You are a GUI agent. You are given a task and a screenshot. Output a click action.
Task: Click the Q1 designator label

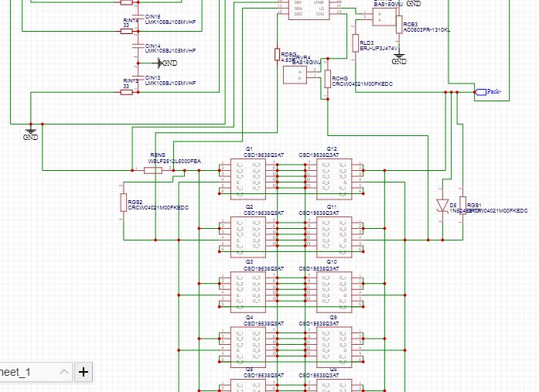[249, 149]
